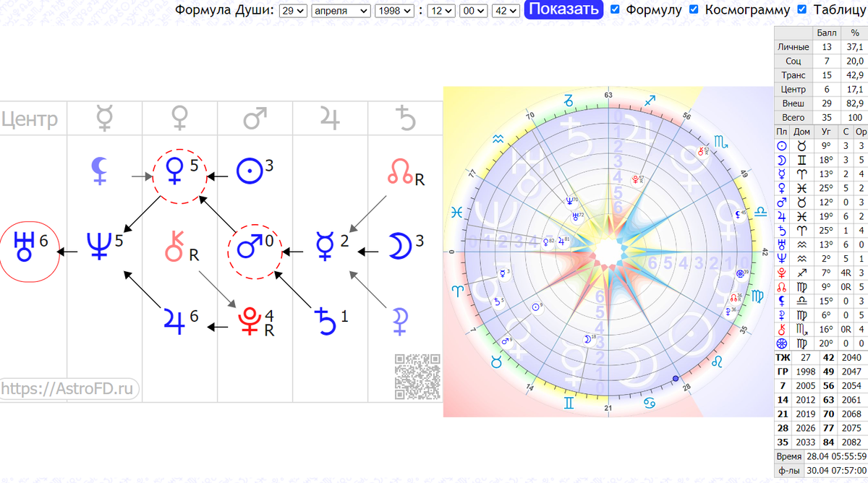This screenshot has width=868, height=483.
Task: Click the blue Jupiter symbol in the formula
Action: (x=174, y=320)
